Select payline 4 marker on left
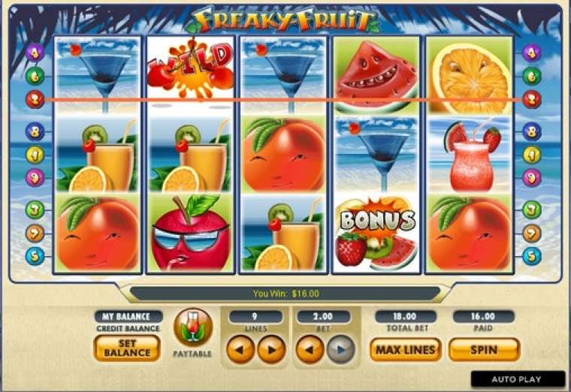 pos(35,53)
